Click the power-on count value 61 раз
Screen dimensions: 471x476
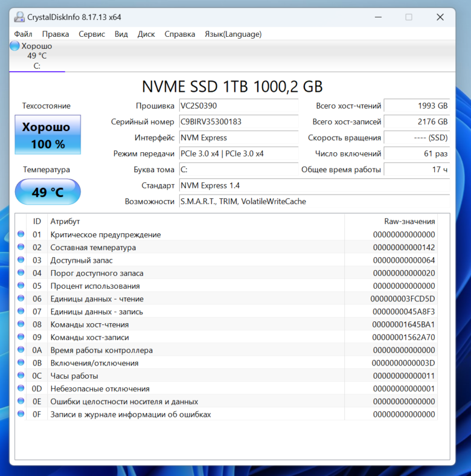417,153
